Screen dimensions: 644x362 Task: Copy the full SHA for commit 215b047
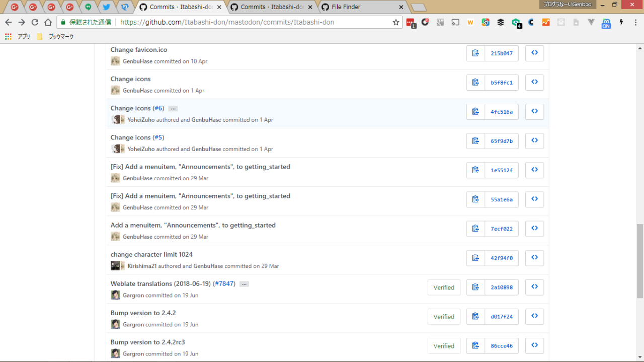click(475, 53)
